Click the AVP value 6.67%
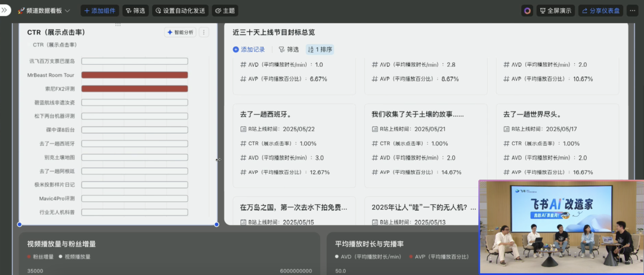This screenshot has height=275, width=644. (x=318, y=79)
